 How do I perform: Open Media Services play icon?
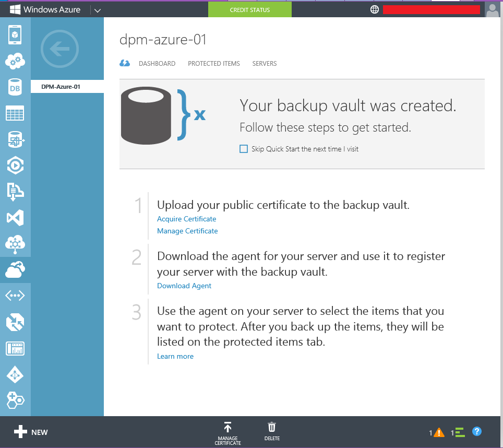point(15,166)
